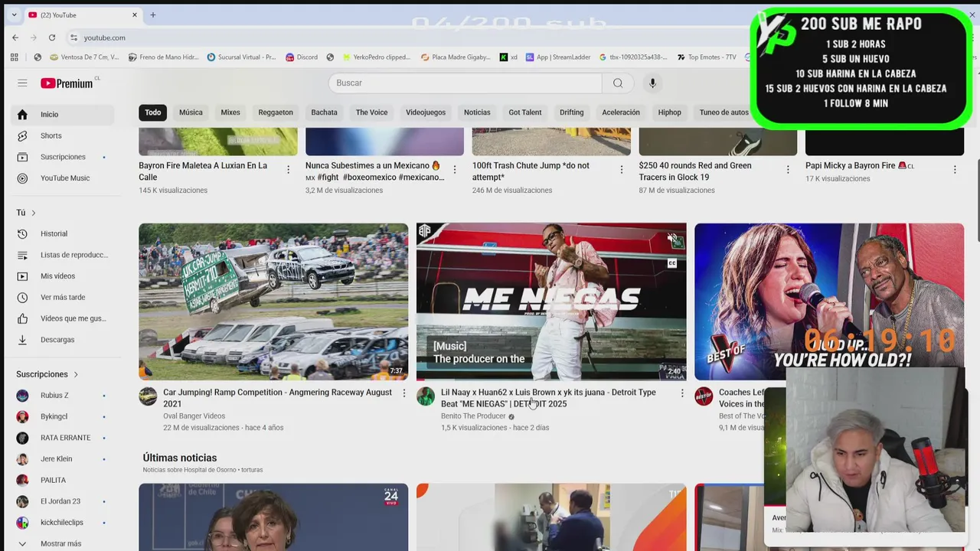Click the search magnifier button
Image resolution: width=980 pixels, height=551 pixels.
click(618, 83)
